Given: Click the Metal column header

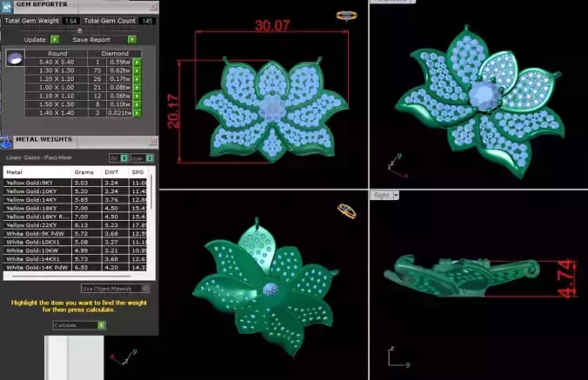Looking at the screenshot, I should 37,172.
